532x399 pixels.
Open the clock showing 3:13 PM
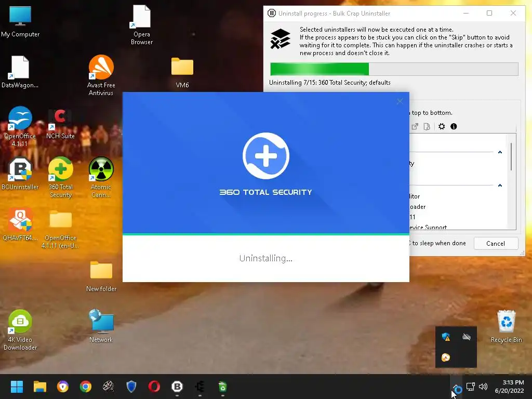[509, 387]
